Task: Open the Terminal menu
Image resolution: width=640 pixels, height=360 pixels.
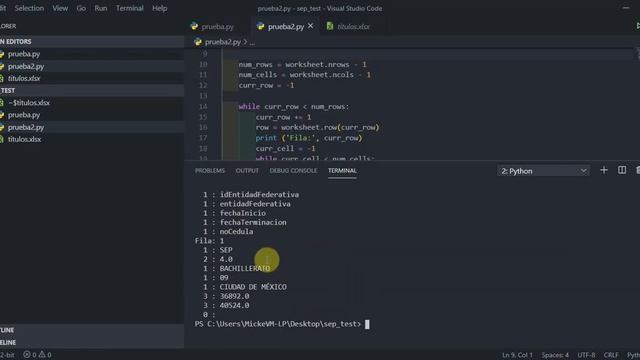Action: pyautogui.click(x=129, y=8)
